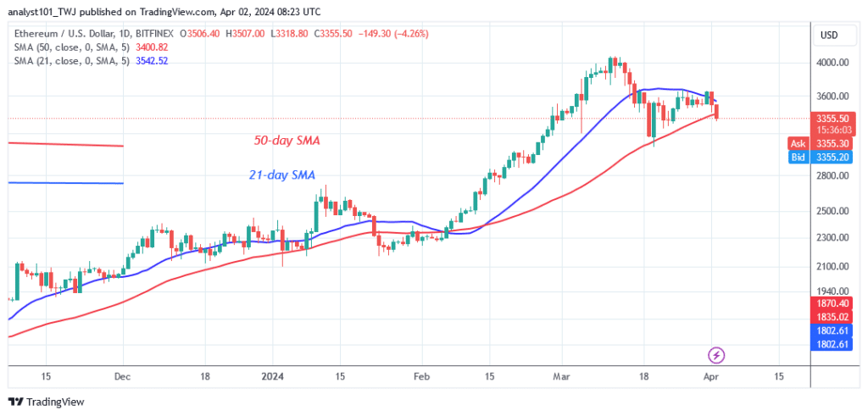
Task: Click the −149.30 (−4.26%) change value
Action: (x=393, y=34)
